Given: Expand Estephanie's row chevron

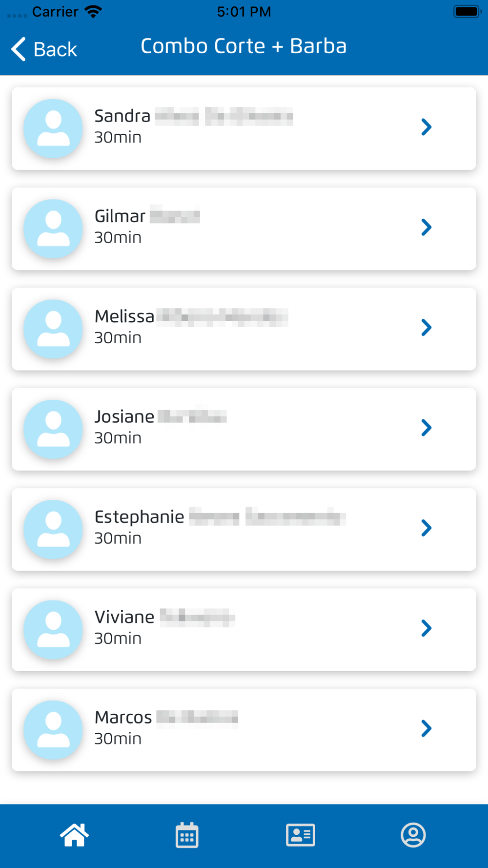Looking at the screenshot, I should (426, 528).
